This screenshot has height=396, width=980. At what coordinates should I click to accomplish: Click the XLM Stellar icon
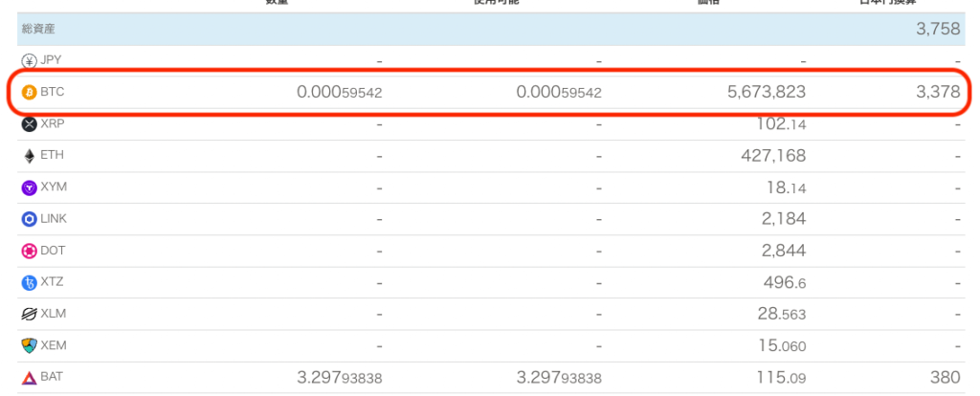30,314
